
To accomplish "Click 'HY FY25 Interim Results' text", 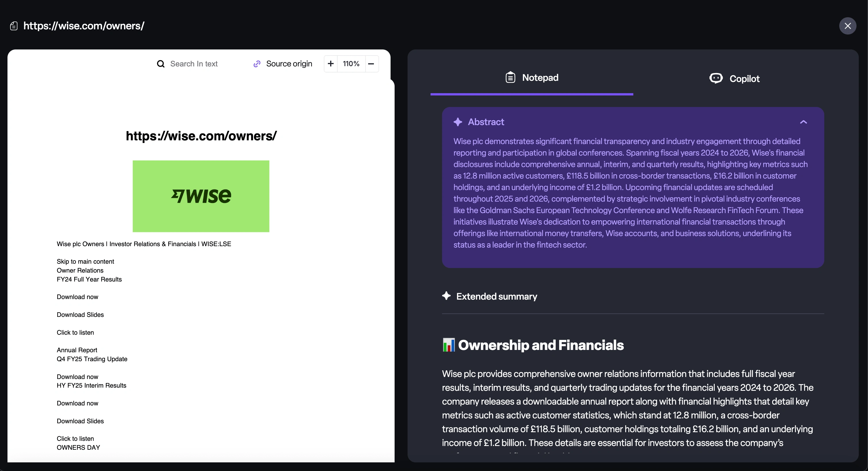I will (x=91, y=385).
